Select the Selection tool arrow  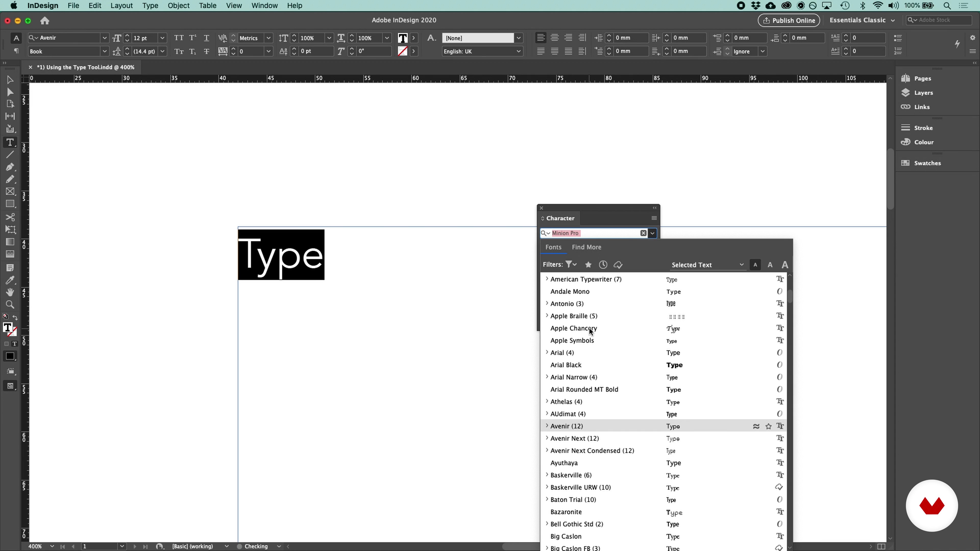tap(10, 80)
